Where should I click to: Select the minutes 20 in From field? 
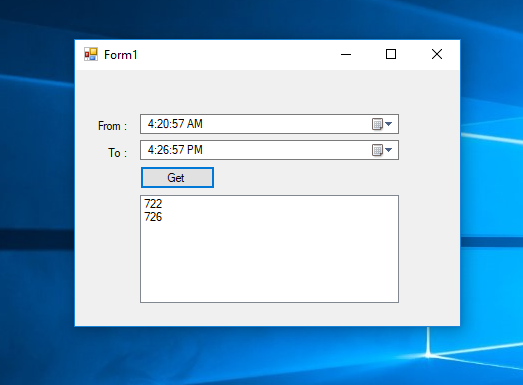click(x=163, y=124)
